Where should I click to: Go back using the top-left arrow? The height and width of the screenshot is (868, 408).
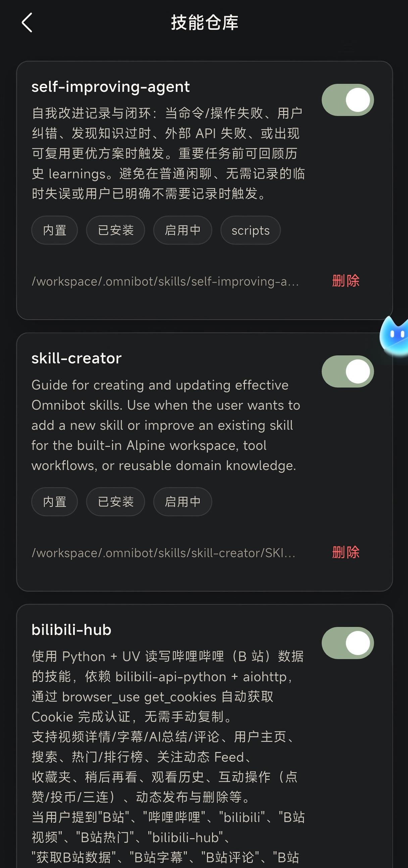pyautogui.click(x=27, y=22)
